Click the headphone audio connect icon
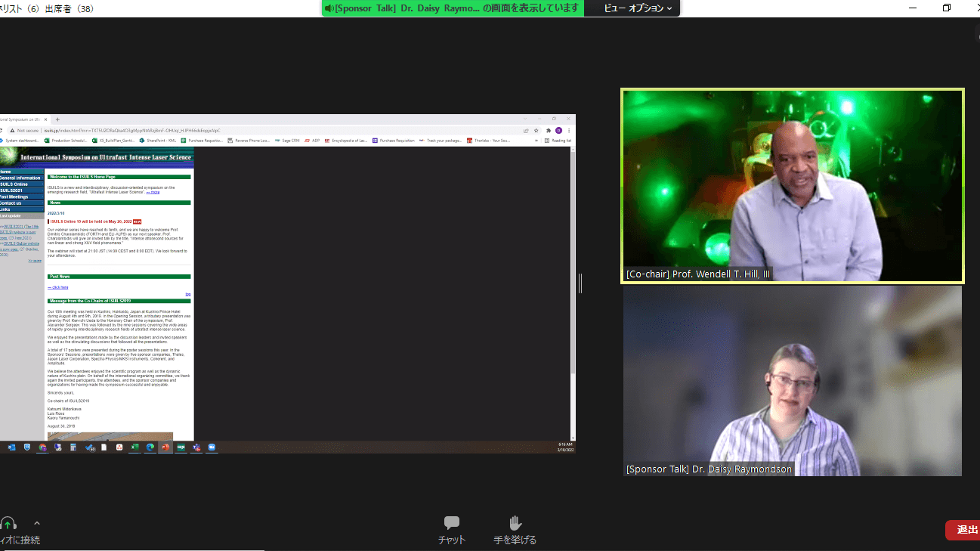This screenshot has width=980, height=551. [8, 523]
